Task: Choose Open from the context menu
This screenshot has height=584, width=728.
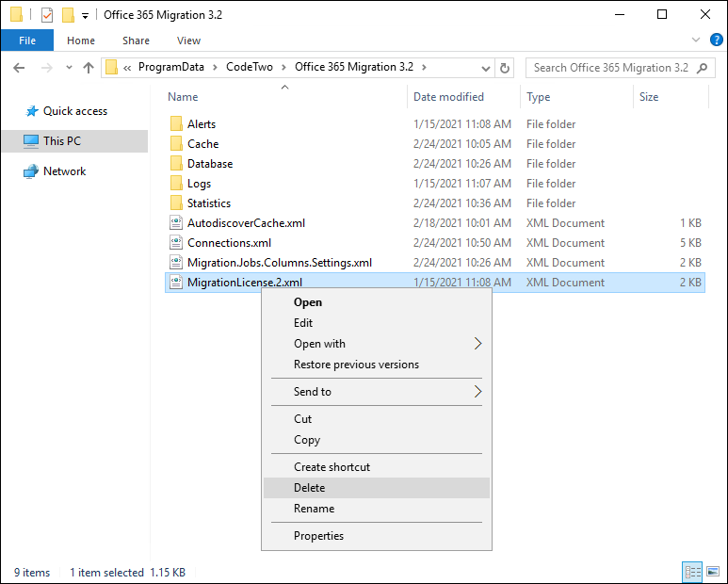Action: pyautogui.click(x=377, y=302)
